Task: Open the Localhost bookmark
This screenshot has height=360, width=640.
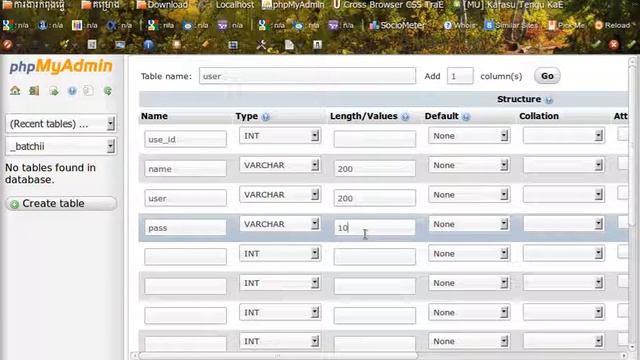Action: (234, 5)
